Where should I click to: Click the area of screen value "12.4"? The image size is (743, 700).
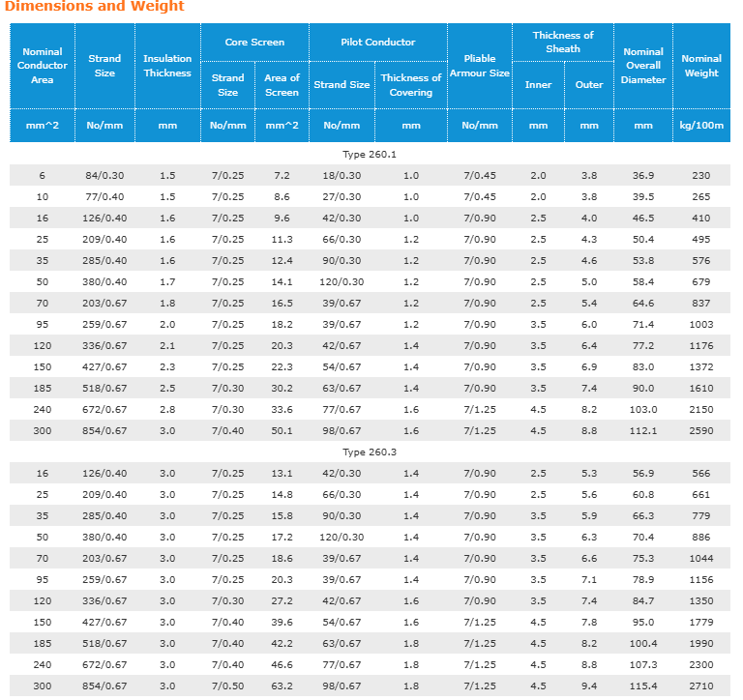(x=282, y=261)
